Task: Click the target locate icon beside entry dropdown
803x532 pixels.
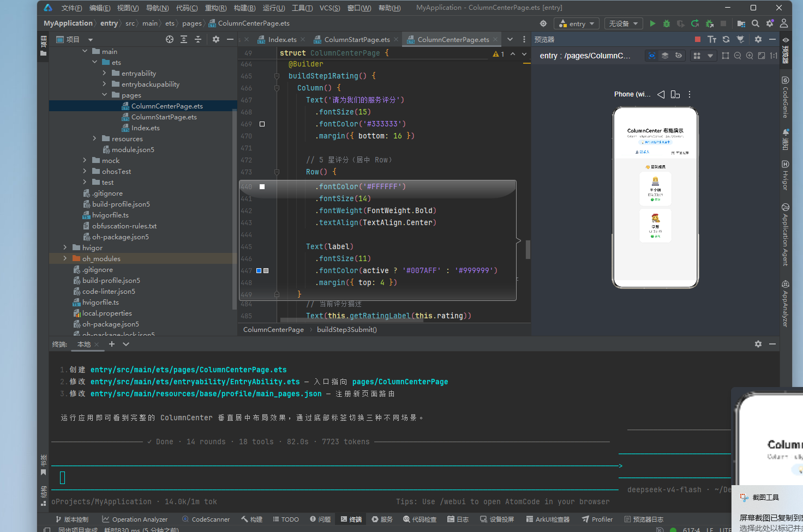Action: point(543,23)
